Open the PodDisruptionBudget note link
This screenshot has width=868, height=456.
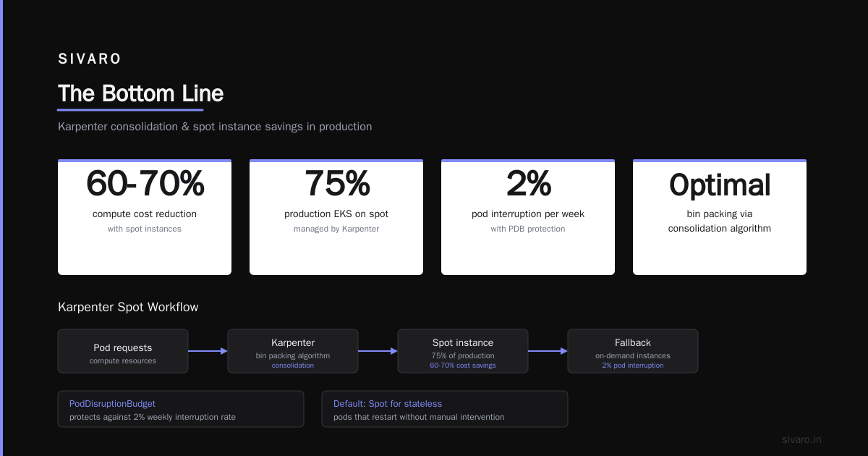click(112, 404)
